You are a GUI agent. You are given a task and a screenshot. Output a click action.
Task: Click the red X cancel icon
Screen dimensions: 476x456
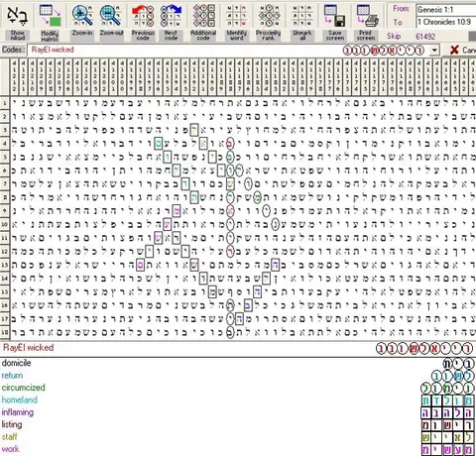coord(454,50)
